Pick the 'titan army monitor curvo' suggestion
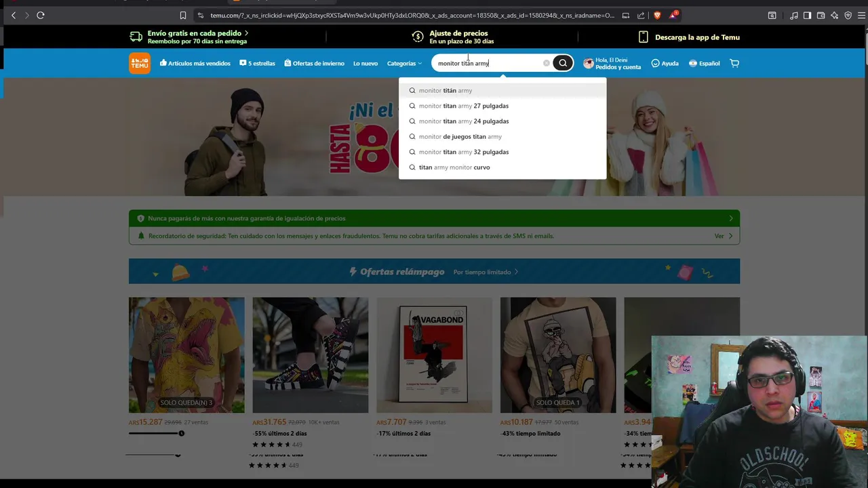The image size is (868, 488). point(502,167)
